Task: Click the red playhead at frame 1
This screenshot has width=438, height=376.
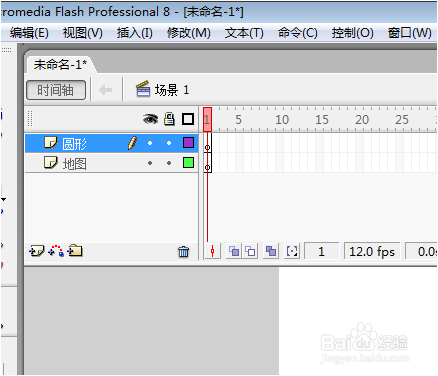Action: tap(207, 119)
